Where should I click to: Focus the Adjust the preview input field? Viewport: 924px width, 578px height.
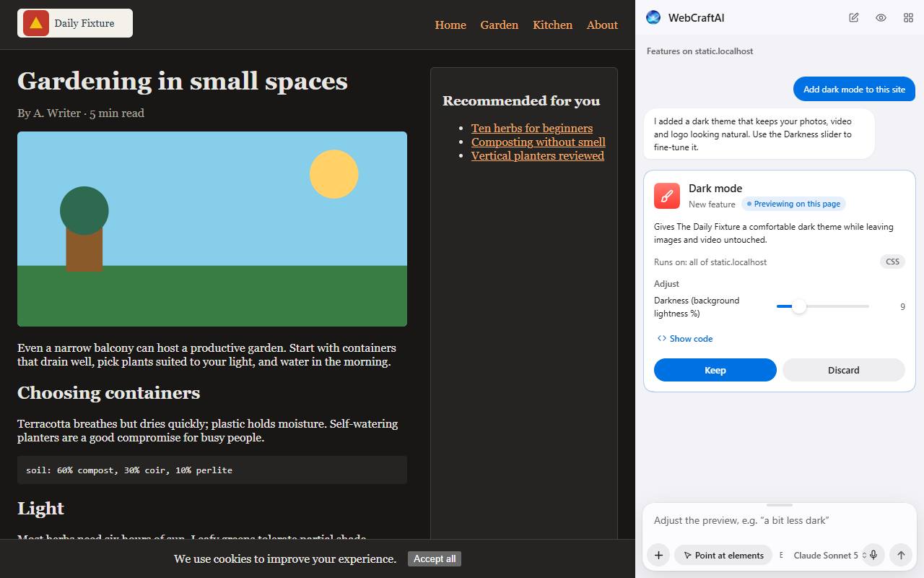(779, 520)
